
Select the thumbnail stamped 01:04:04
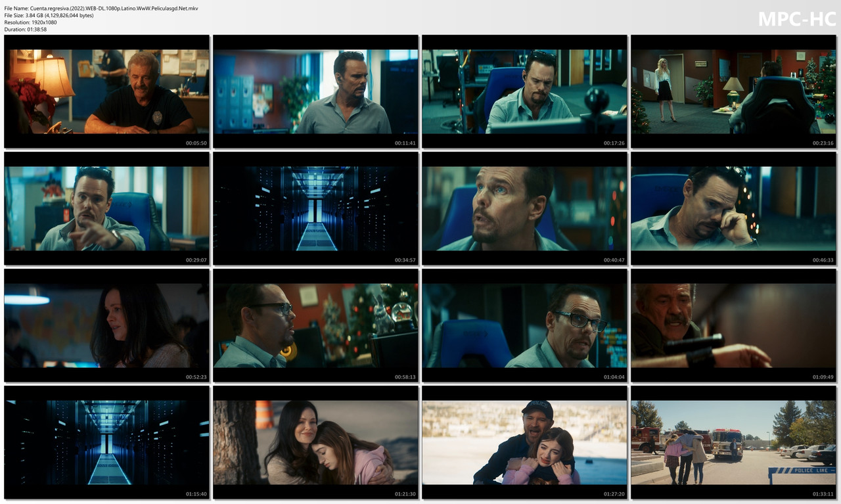point(524,325)
